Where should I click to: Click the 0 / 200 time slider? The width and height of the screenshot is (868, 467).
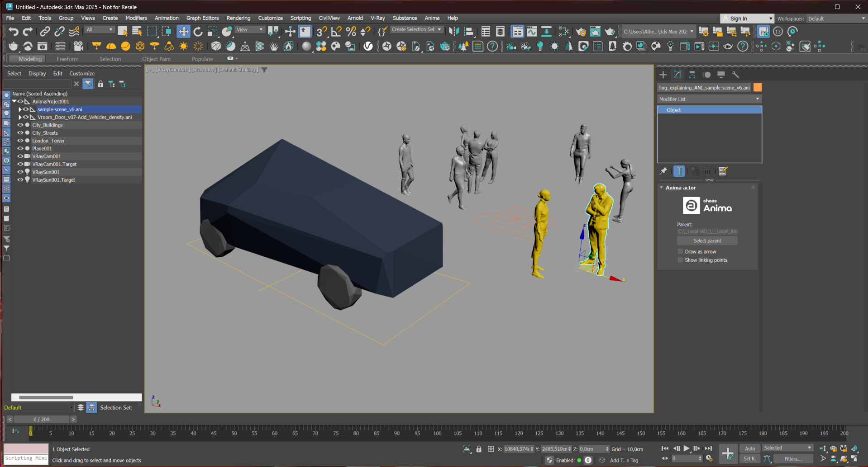[x=42, y=420]
